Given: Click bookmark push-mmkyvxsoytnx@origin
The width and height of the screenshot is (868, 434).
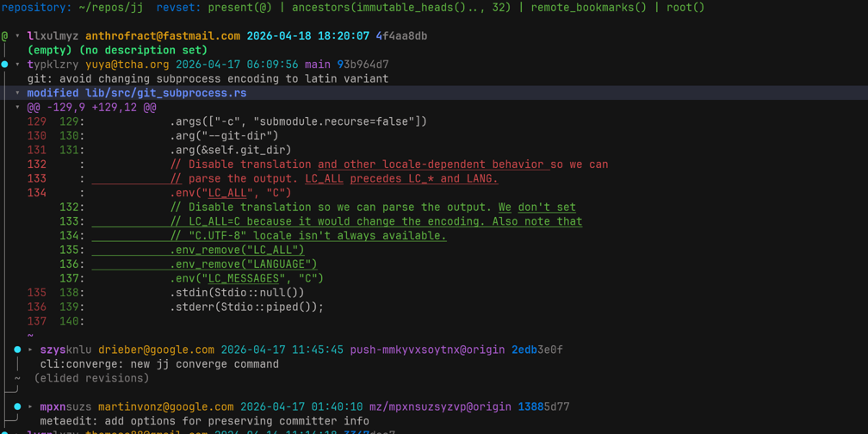Looking at the screenshot, I should [x=427, y=350].
